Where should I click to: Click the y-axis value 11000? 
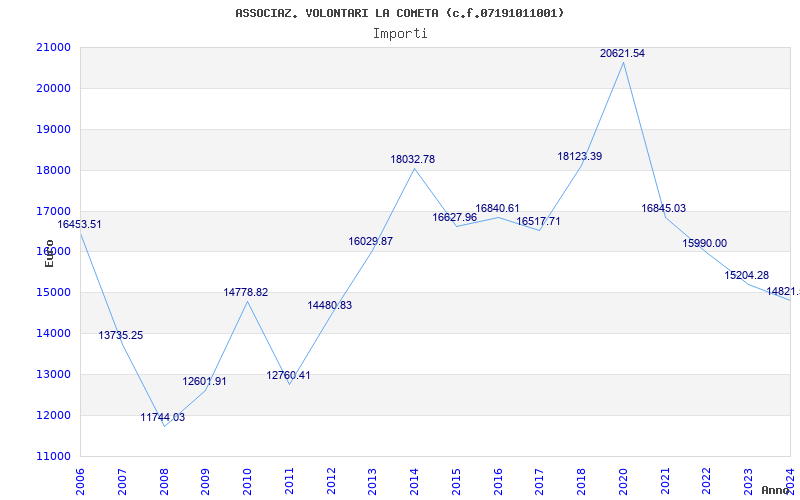point(53,456)
